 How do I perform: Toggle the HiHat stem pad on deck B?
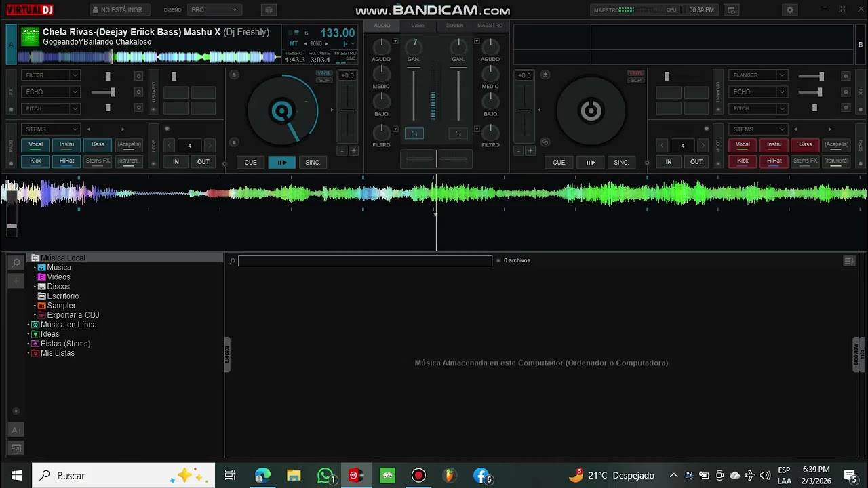(774, 161)
